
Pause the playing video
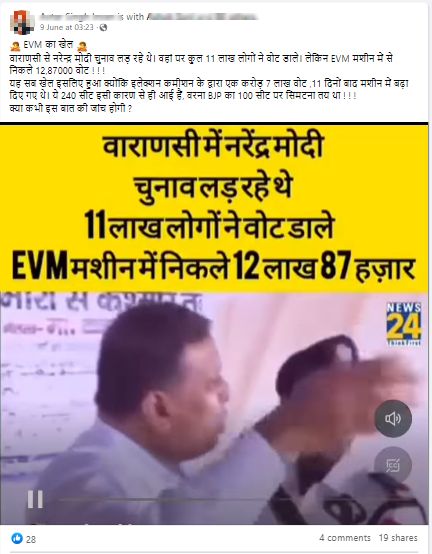35,499
